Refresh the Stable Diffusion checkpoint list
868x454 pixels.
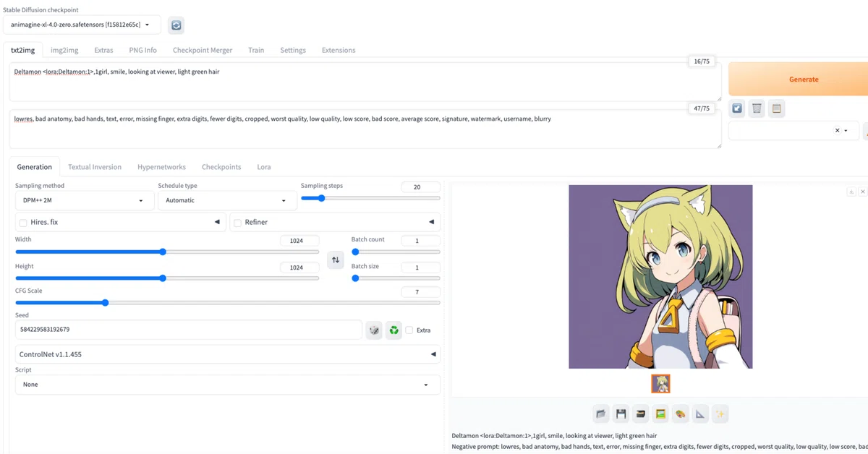pyautogui.click(x=176, y=25)
